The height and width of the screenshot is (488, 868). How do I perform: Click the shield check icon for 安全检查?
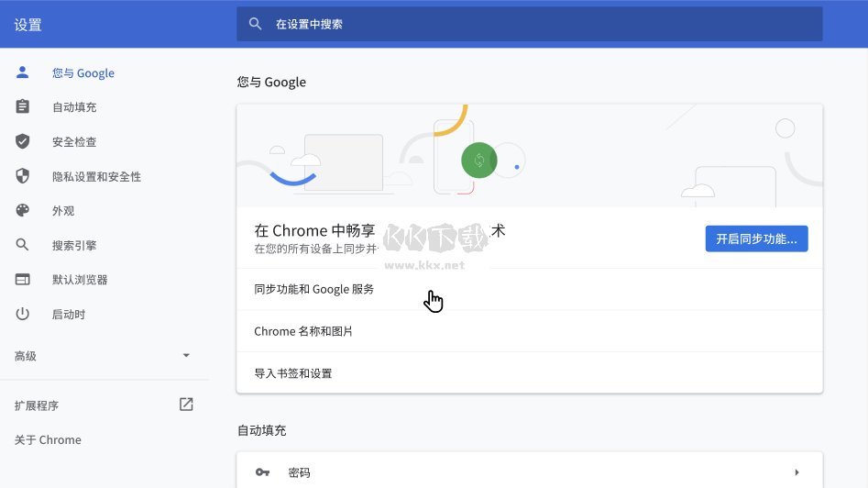[x=23, y=141]
